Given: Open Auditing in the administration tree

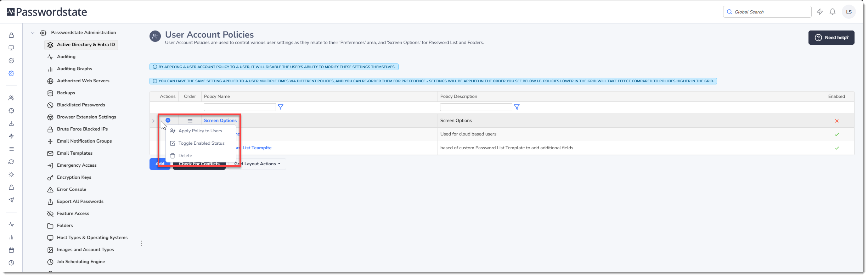Looking at the screenshot, I should [66, 57].
